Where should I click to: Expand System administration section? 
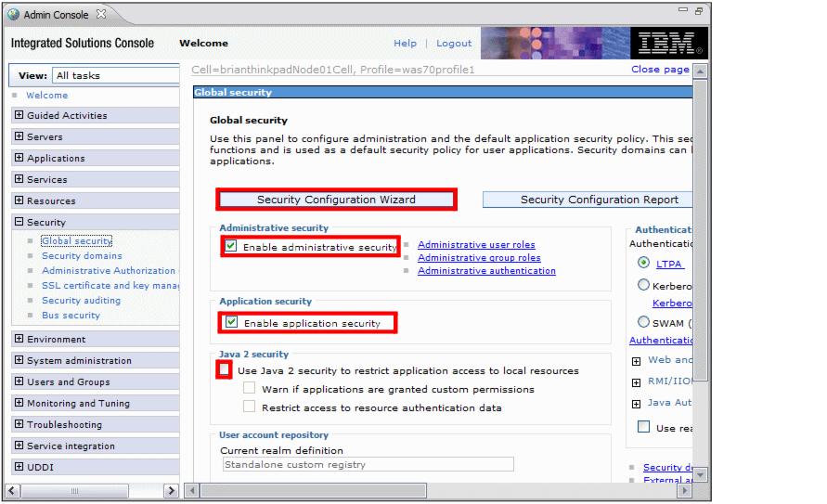19,360
